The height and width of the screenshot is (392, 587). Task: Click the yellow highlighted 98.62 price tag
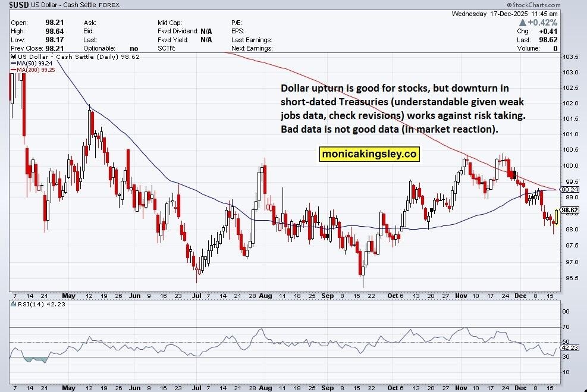(x=571, y=210)
